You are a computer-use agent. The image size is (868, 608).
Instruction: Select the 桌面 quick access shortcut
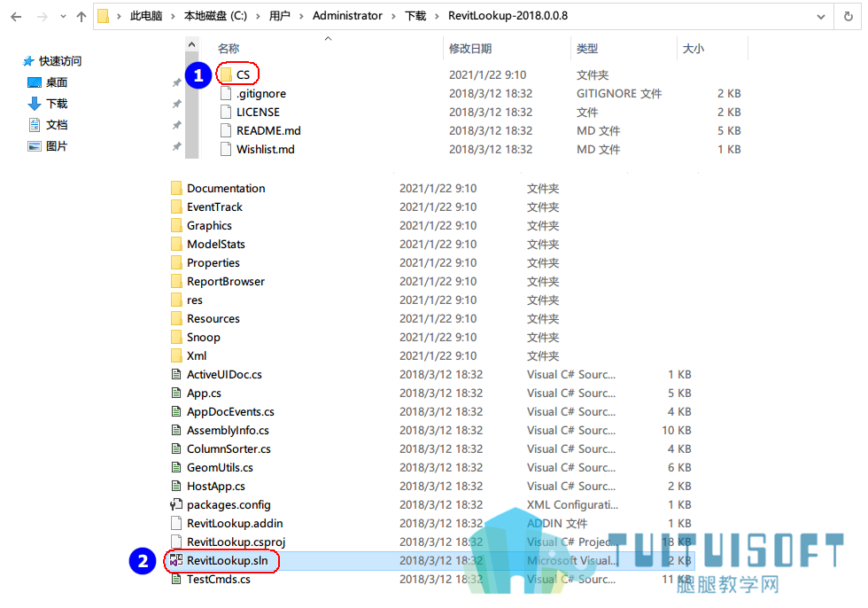48,82
